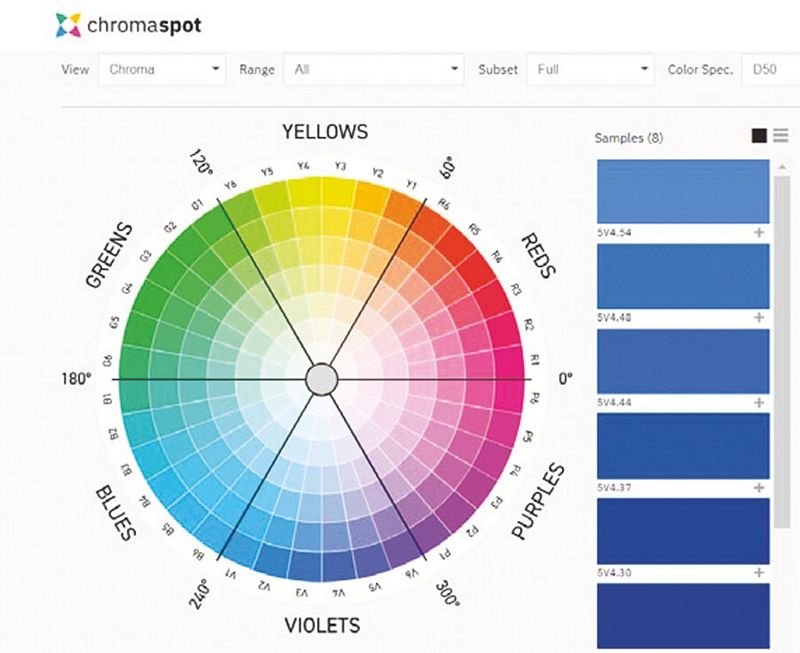The height and width of the screenshot is (653, 800).
Task: Expand the Subset dropdown set to Full
Action: click(x=589, y=70)
